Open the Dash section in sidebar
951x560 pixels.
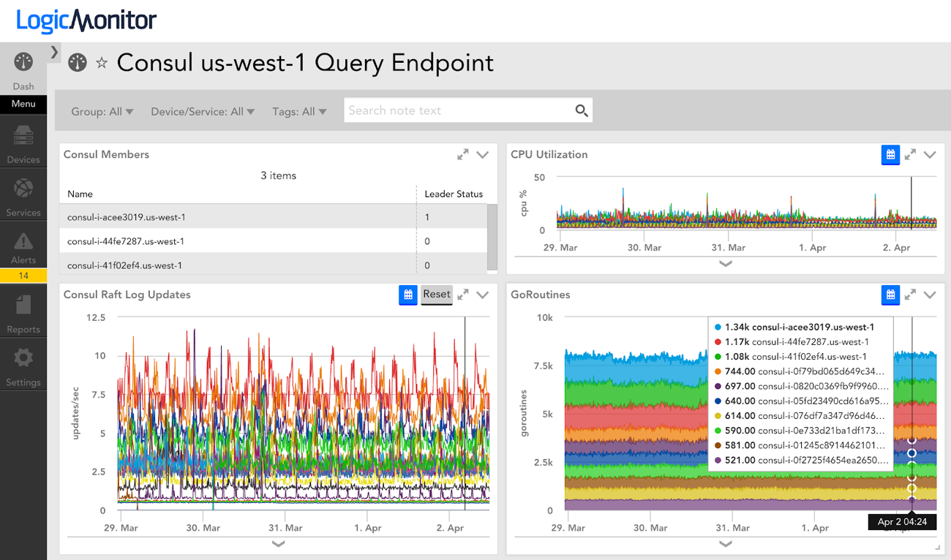click(23, 70)
